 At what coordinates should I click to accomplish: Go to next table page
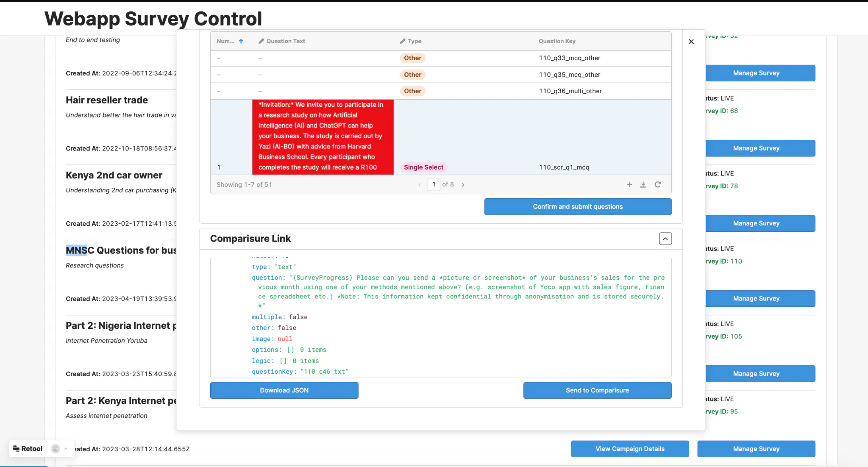click(x=463, y=185)
